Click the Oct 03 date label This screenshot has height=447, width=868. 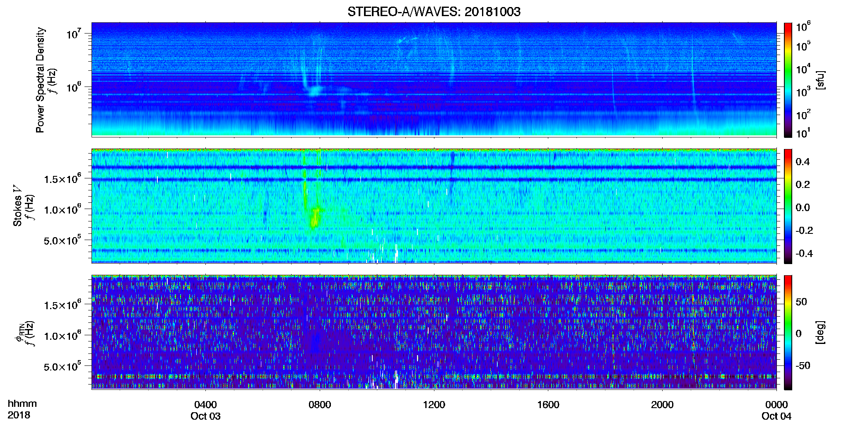[205, 416]
